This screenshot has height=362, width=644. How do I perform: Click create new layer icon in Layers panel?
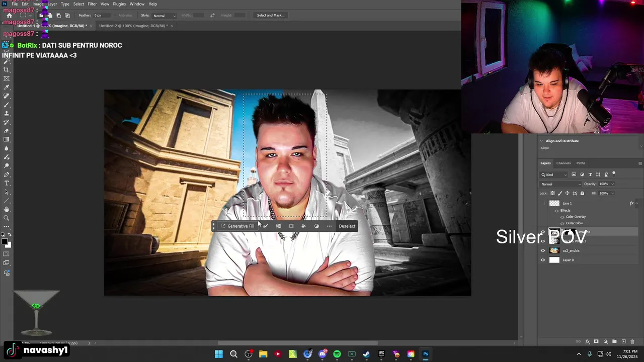(623, 342)
